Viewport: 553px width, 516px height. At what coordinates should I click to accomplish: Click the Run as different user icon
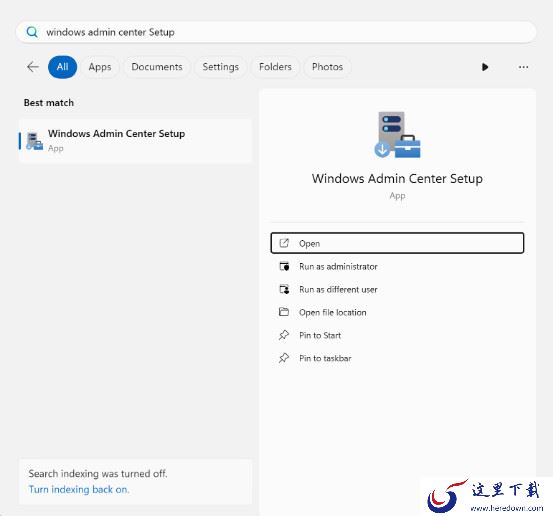(x=284, y=289)
